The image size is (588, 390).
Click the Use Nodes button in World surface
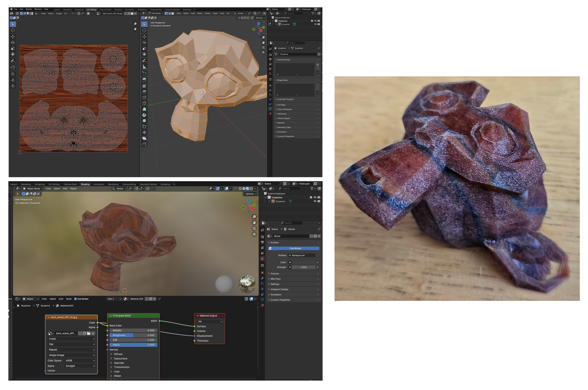(295, 248)
